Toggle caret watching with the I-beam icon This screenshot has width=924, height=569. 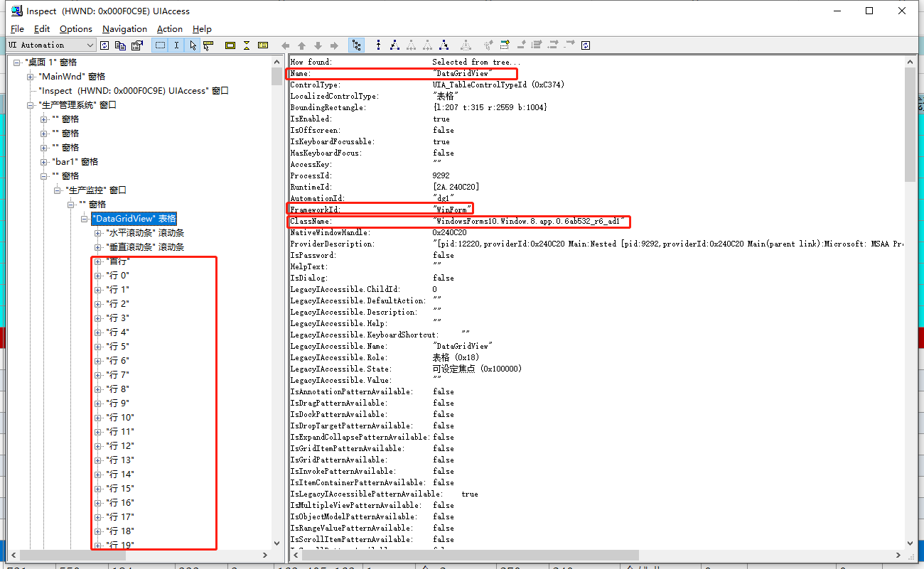176,45
